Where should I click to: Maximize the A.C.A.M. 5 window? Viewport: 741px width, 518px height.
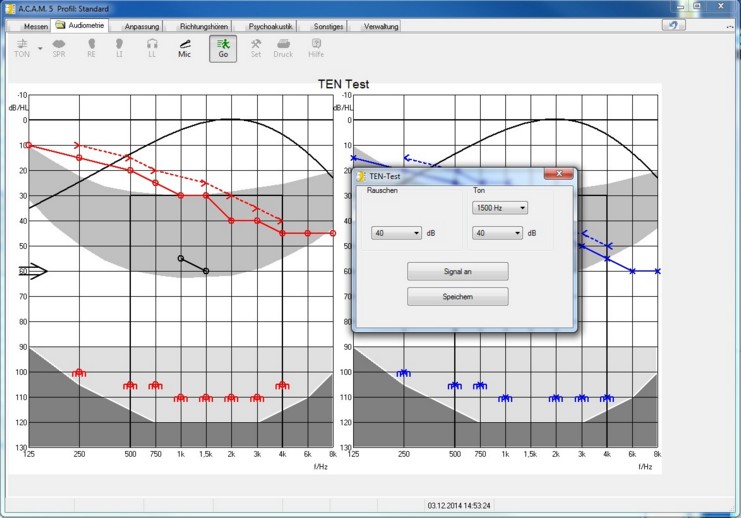[698, 6]
